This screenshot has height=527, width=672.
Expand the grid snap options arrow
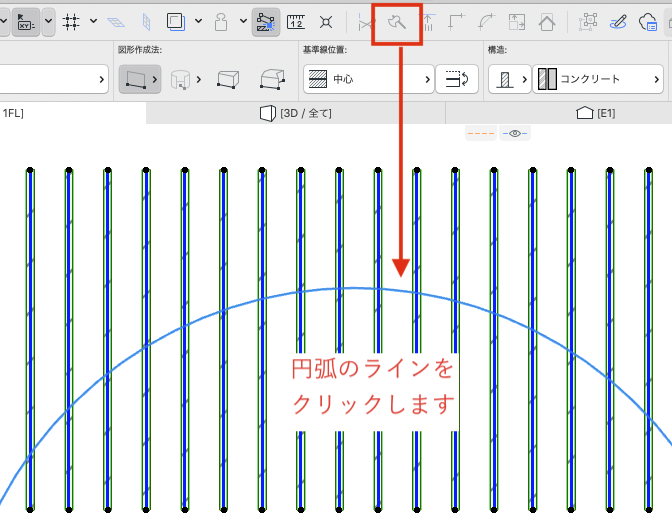[93, 21]
